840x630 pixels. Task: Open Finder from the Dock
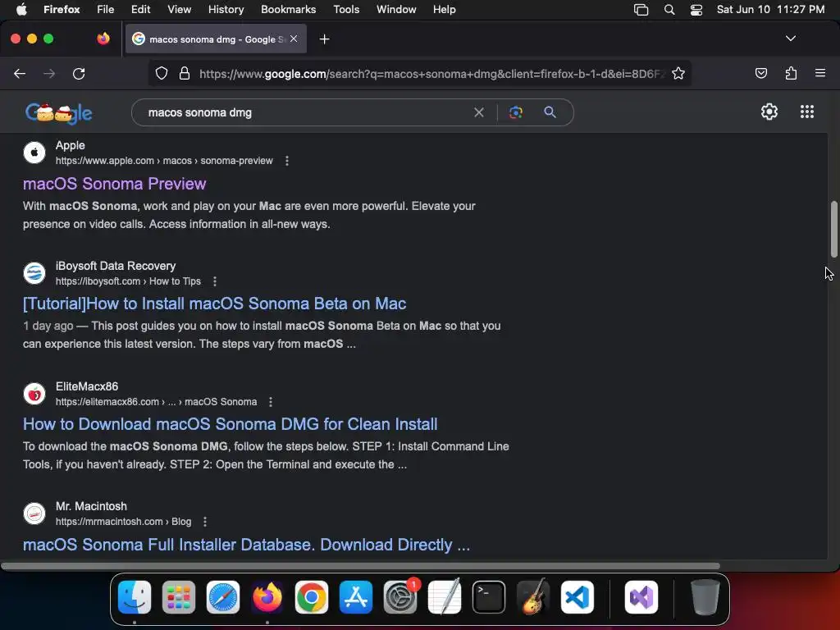click(x=134, y=597)
